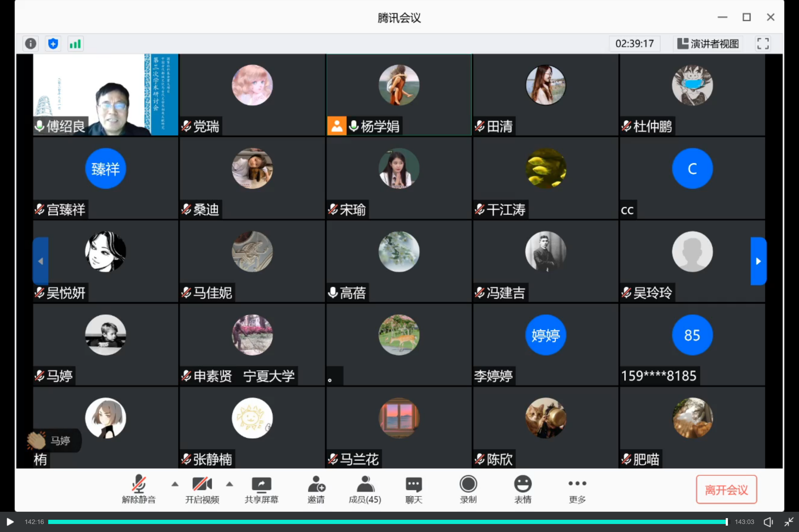Screen dimensions: 799x532
Task: Open the chat (聊天) panel
Action: 414,489
